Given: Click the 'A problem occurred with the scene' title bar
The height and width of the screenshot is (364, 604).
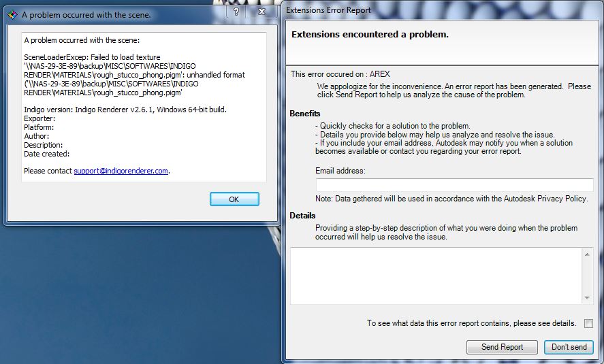Looking at the screenshot, I should [x=123, y=14].
